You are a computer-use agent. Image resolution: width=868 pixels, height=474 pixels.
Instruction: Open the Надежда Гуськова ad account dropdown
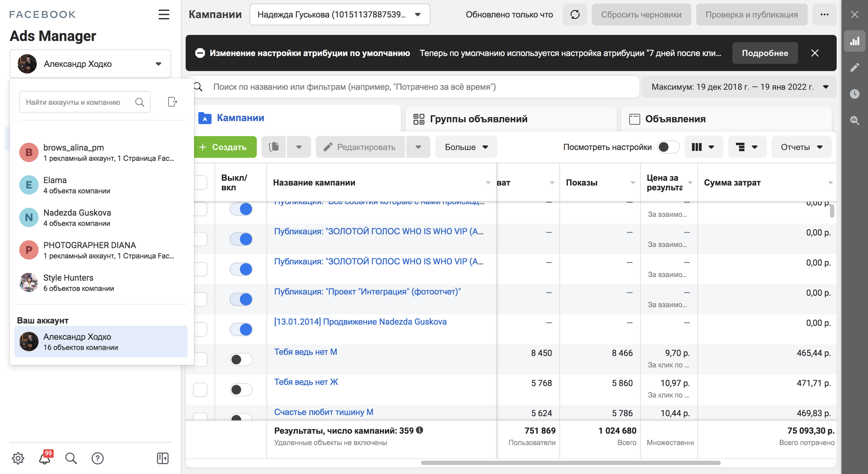(340, 14)
